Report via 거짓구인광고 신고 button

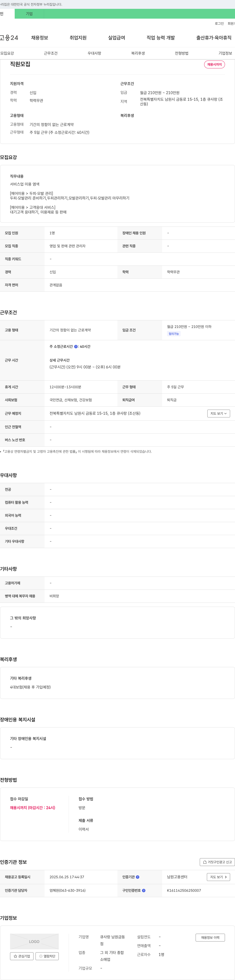tap(217, 862)
